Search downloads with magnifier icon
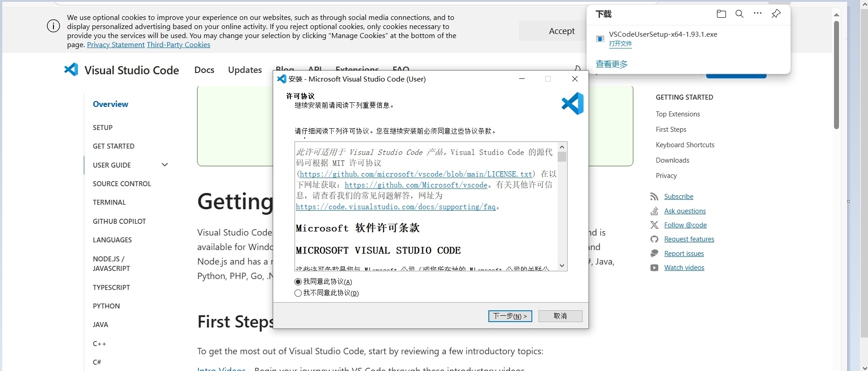 tap(739, 14)
